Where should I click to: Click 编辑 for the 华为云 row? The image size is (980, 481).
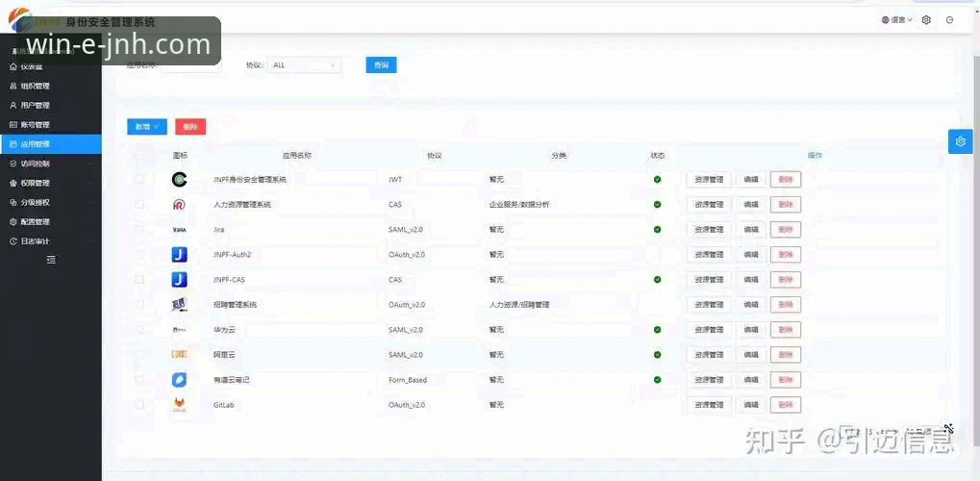(x=750, y=330)
